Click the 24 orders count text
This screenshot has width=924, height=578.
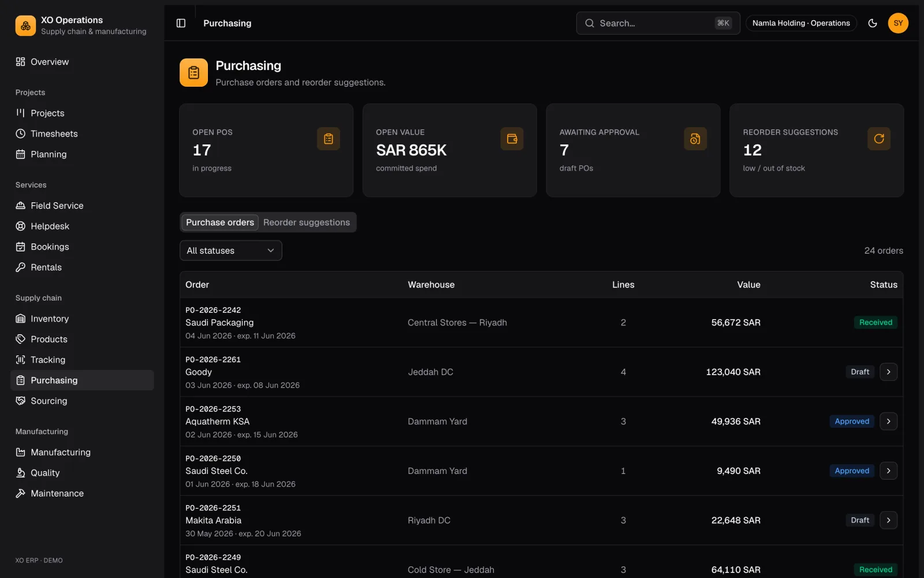click(884, 251)
